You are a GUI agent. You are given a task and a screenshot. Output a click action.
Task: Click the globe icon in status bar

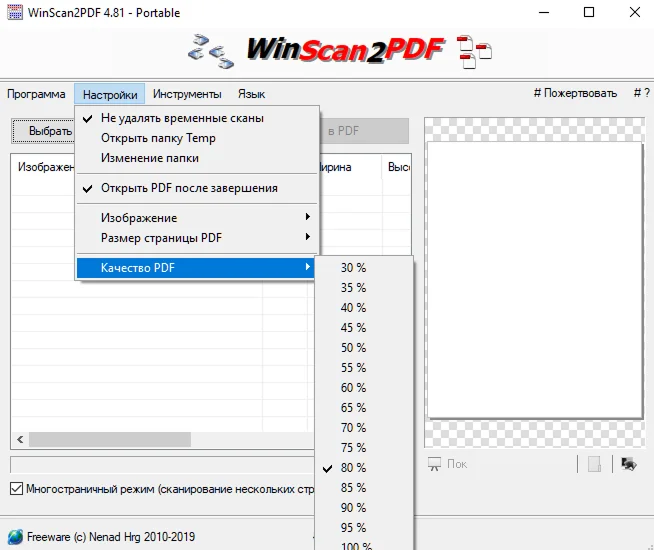point(14,537)
